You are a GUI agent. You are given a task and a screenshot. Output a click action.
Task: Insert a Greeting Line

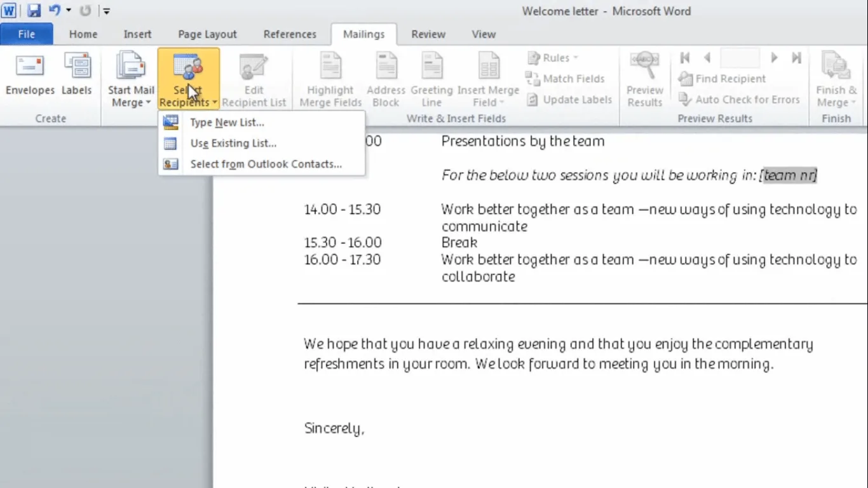[x=431, y=79]
